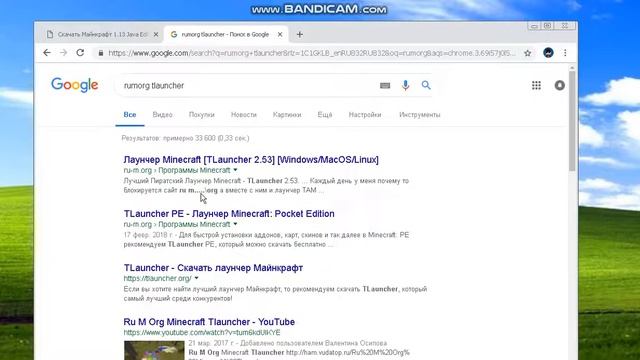This screenshot has width=640, height=360.
Task: Switch to Картинки results
Action: pyautogui.click(x=287, y=115)
